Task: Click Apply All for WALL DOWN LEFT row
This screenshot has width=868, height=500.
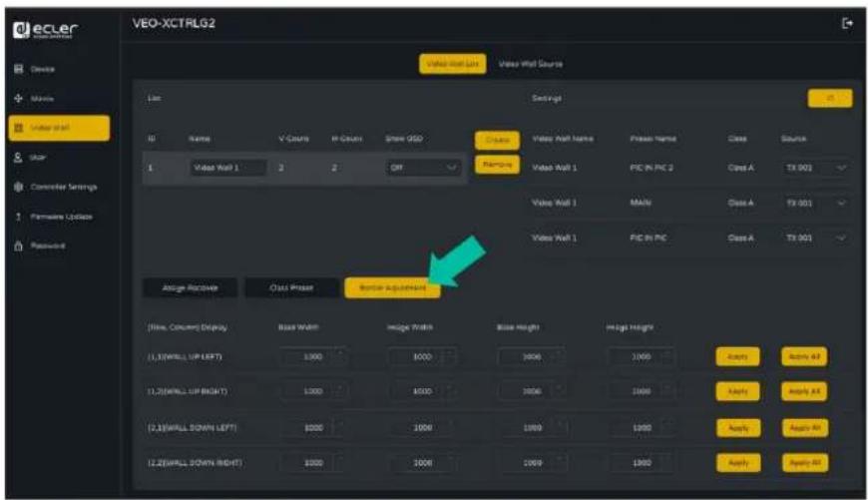Action: click(x=805, y=428)
